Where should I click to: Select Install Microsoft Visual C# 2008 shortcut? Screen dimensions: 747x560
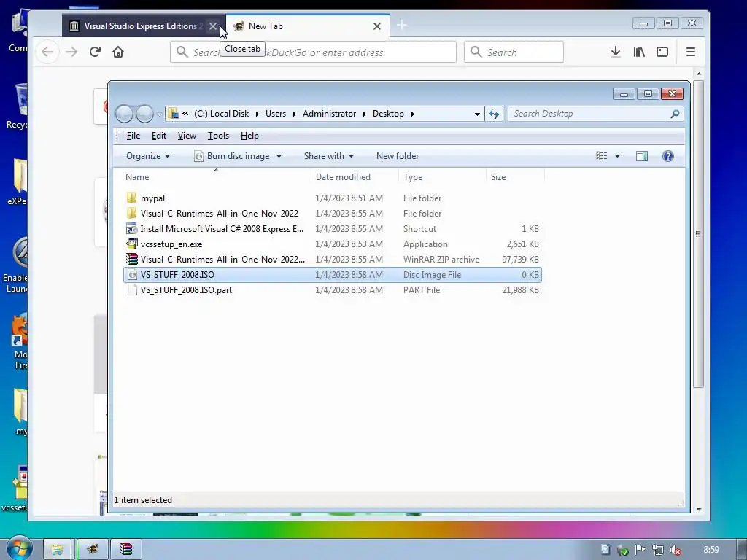pyautogui.click(x=332, y=228)
